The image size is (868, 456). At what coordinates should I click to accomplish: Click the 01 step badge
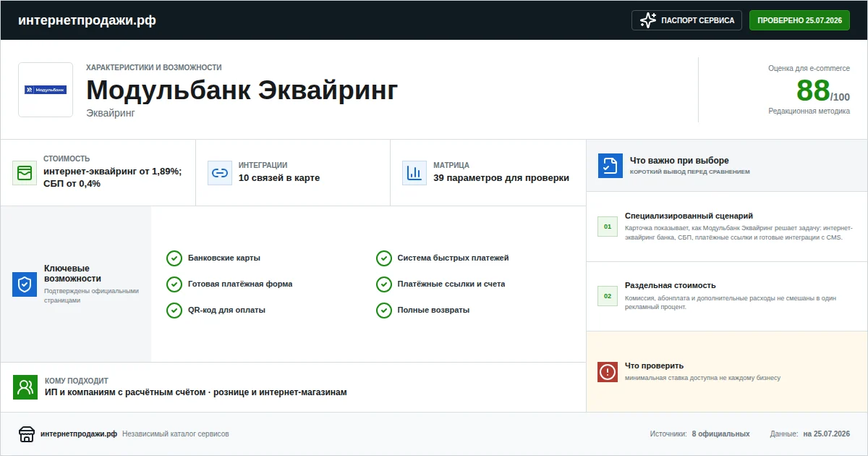coord(608,227)
